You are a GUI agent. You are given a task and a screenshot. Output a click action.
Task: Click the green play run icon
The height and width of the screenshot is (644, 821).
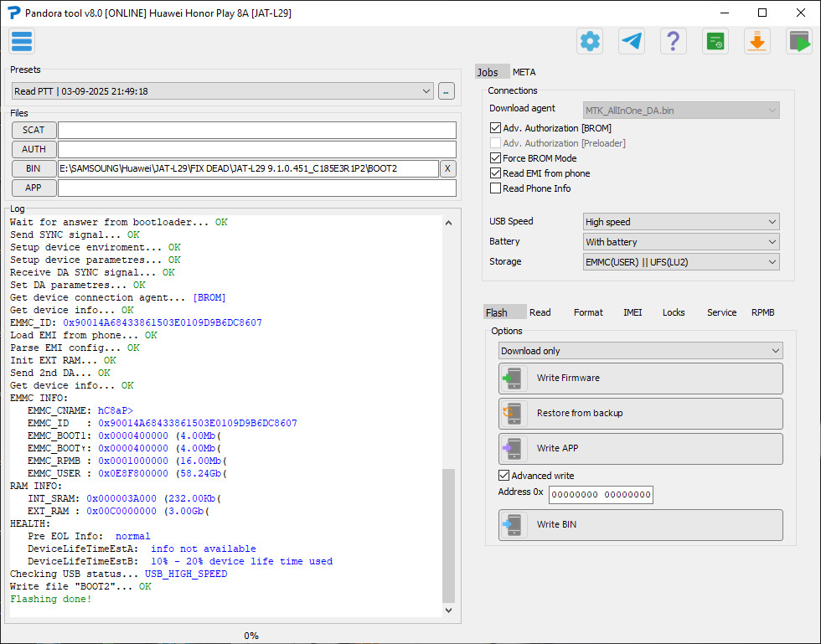[799, 41]
